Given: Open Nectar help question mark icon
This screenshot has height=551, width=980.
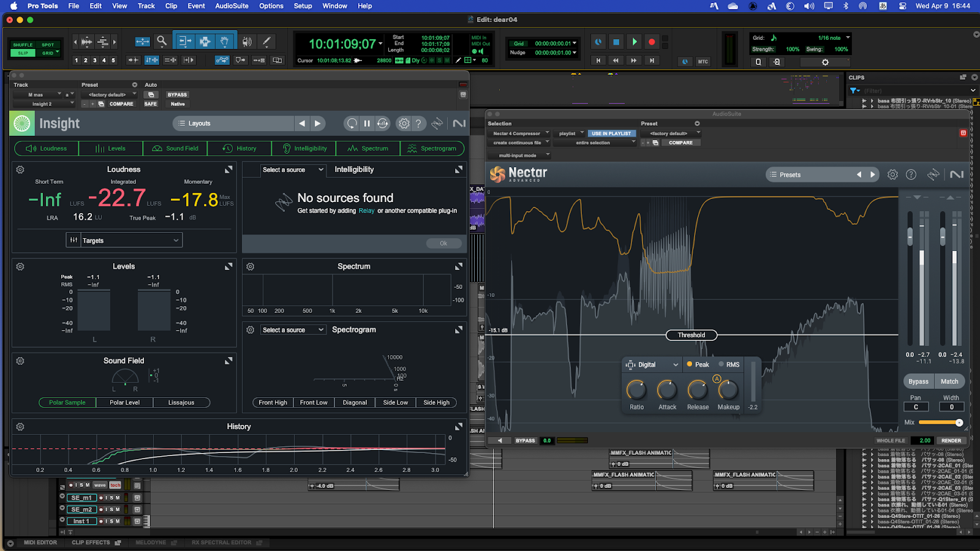Looking at the screenshot, I should pos(911,175).
